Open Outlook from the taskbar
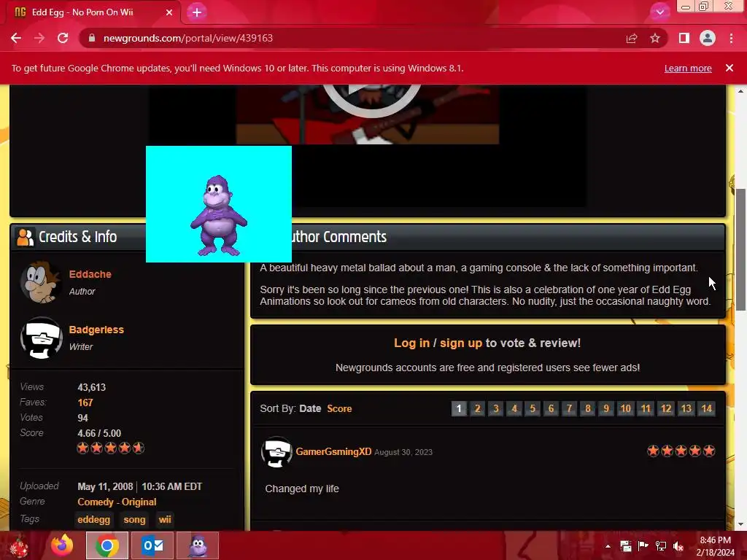Viewport: 747px width, 560px height. coord(152,545)
